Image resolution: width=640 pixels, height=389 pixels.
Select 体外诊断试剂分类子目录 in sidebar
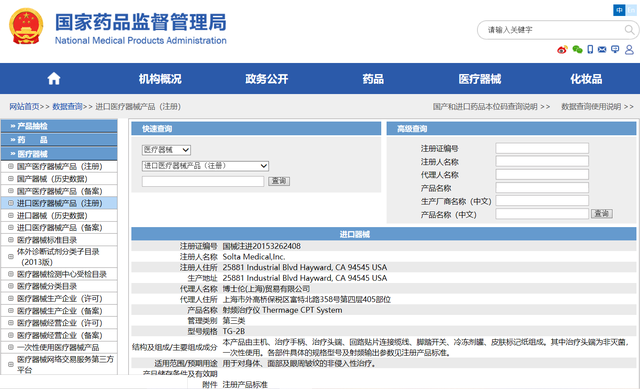click(58, 257)
